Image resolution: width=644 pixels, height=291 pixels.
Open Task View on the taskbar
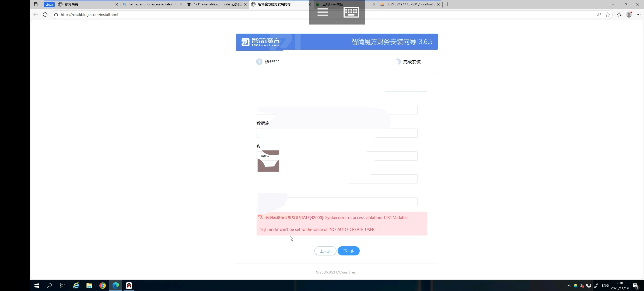point(62,286)
